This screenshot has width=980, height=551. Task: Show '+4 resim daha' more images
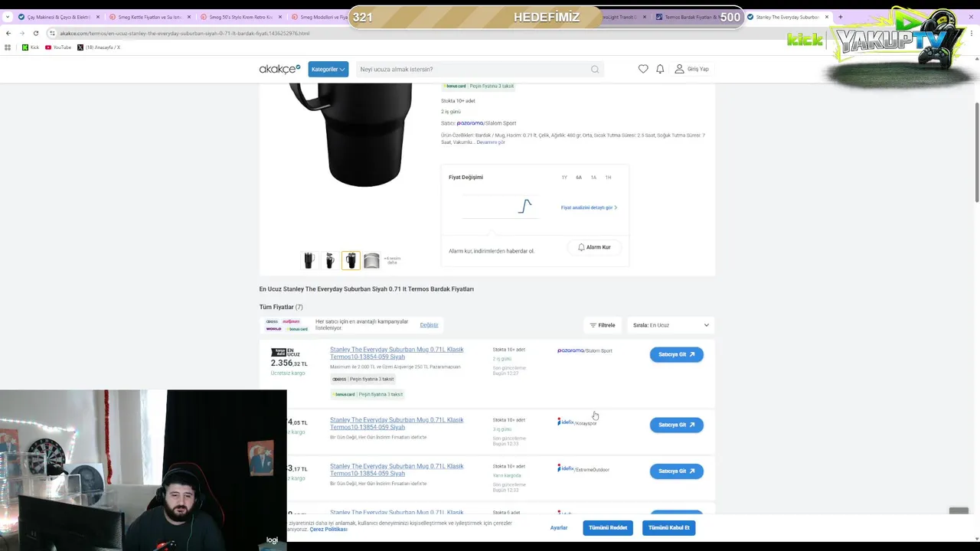coord(392,261)
